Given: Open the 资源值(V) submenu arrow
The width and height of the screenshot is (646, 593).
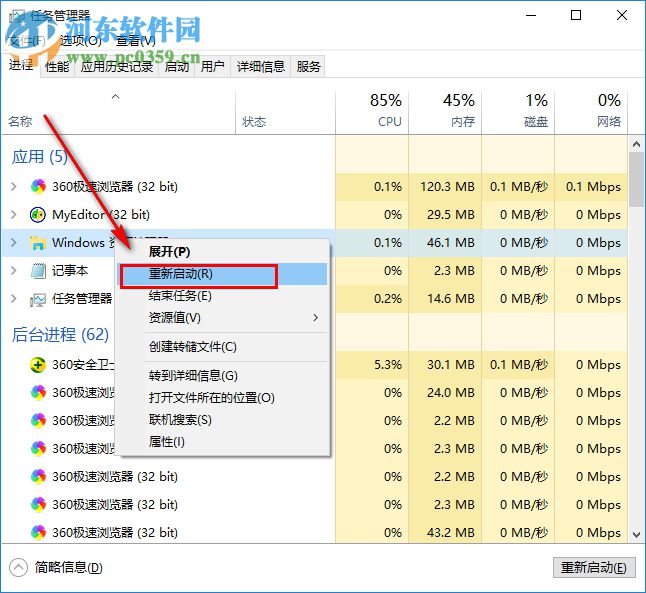Looking at the screenshot, I should 315,318.
